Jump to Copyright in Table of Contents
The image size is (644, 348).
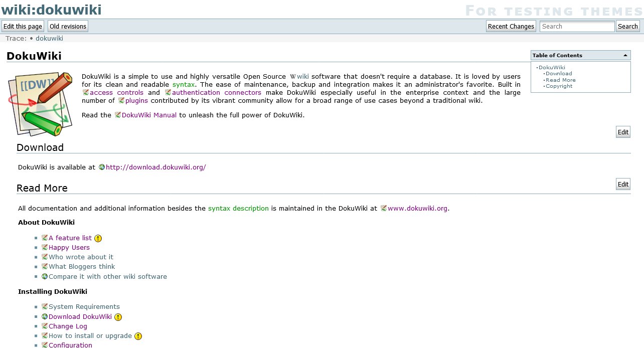pyautogui.click(x=559, y=86)
